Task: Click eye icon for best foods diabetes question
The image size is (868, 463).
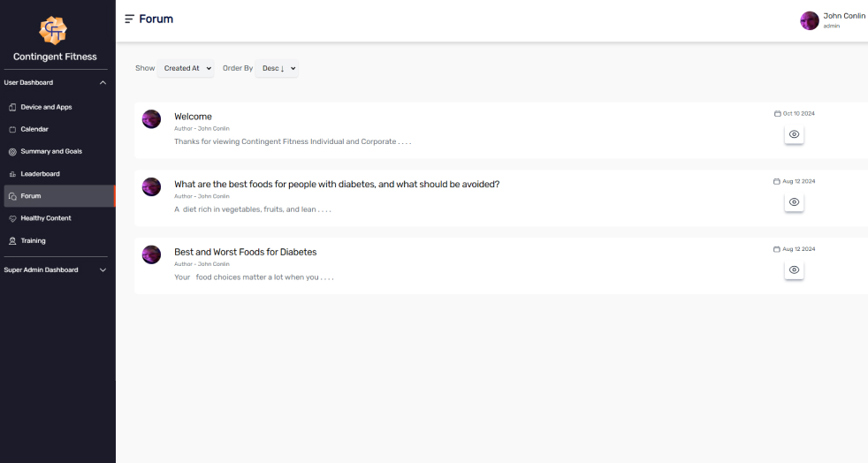Action: 794,202
